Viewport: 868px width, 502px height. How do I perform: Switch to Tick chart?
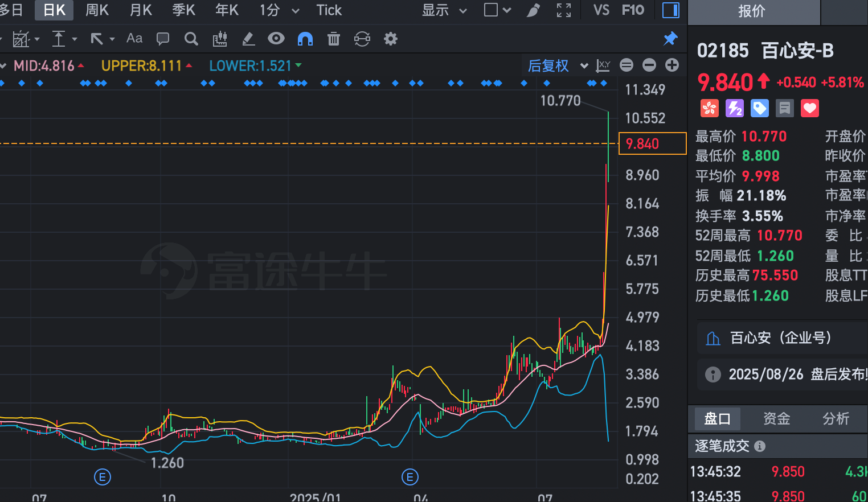click(329, 10)
